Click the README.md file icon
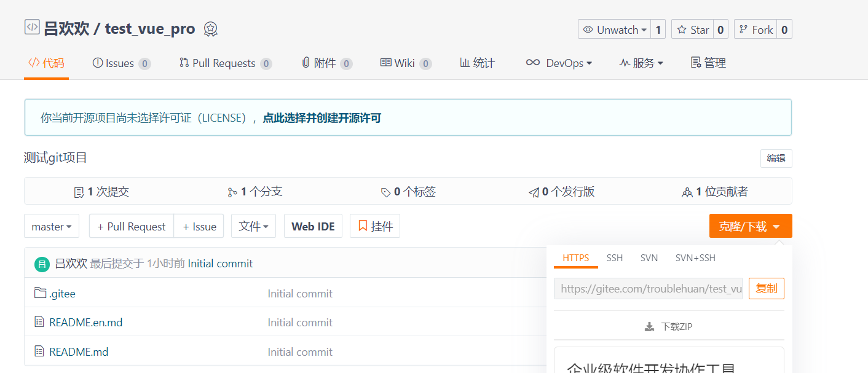 pos(39,351)
